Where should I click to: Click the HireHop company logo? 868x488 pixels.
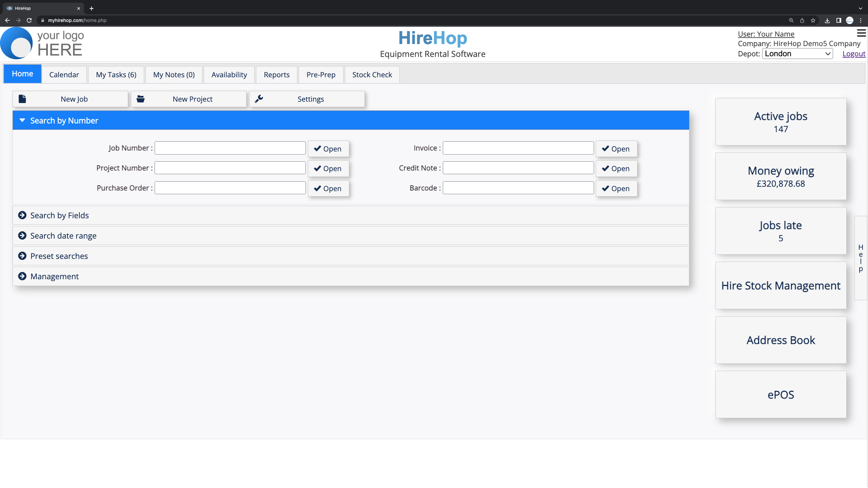pyautogui.click(x=42, y=43)
